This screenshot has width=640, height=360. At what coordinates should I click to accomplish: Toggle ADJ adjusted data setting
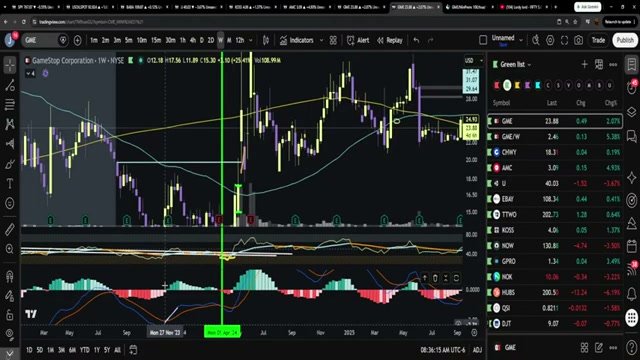(477, 350)
